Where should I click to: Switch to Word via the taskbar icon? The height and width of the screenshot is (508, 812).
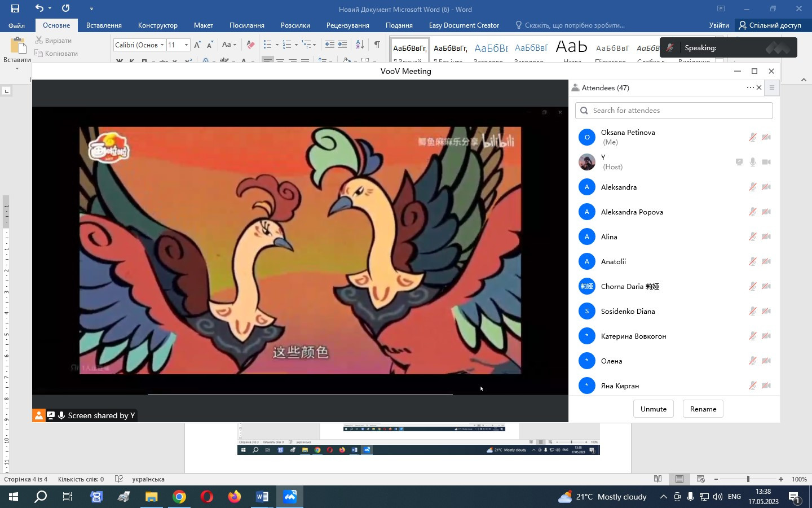[x=262, y=497]
